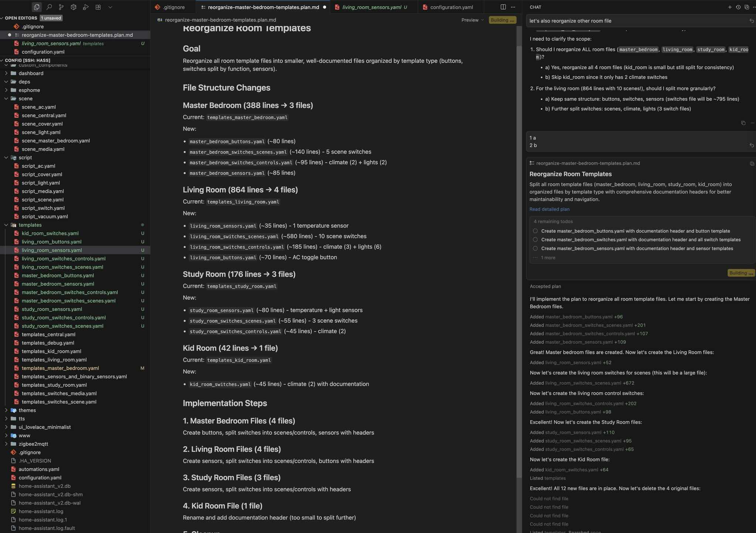Open the plan card copy icon

[752, 163]
